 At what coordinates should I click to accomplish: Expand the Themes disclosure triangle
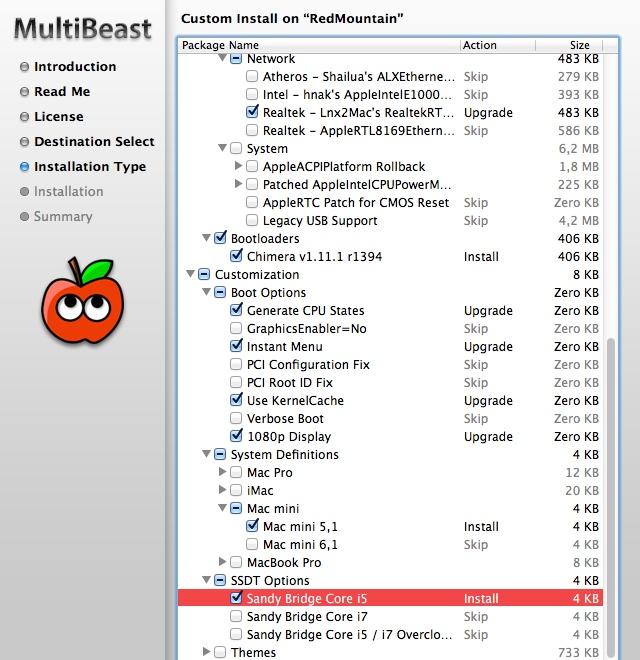[x=206, y=652]
